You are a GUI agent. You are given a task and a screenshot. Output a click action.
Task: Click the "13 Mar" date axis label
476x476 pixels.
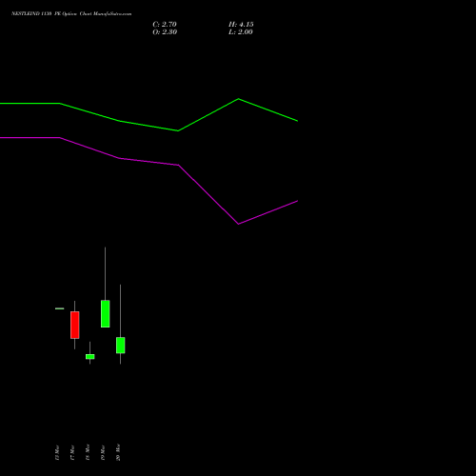(x=57, y=452)
